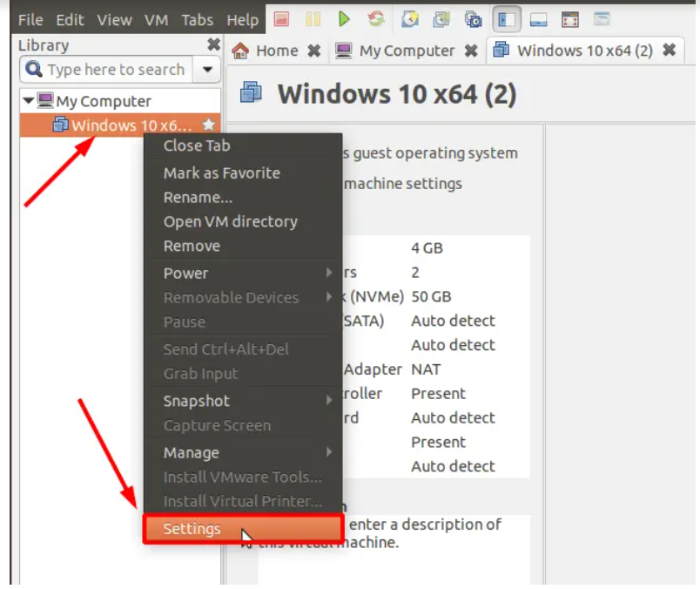Click the Revert to Snapshot icon
This screenshot has height=589, width=700.
441,19
